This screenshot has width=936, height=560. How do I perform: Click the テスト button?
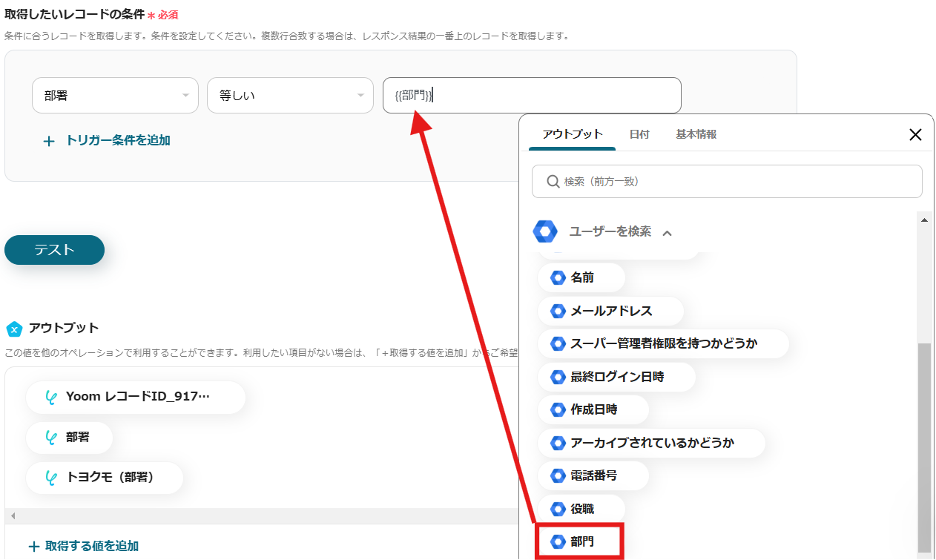54,250
